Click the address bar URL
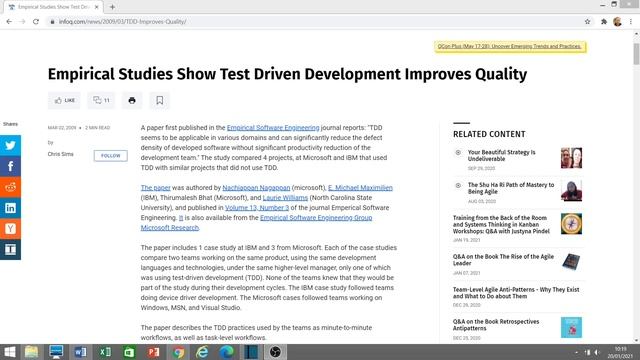The height and width of the screenshot is (360, 640). pyautogui.click(x=122, y=22)
